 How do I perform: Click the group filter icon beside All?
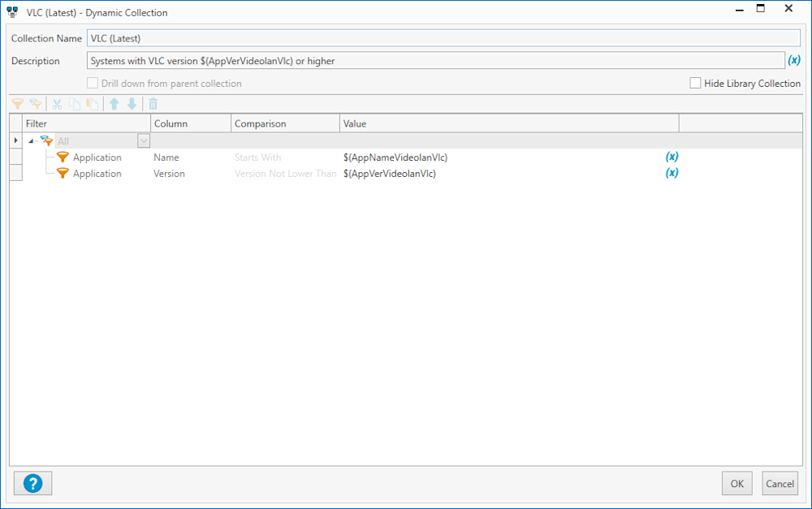point(46,140)
